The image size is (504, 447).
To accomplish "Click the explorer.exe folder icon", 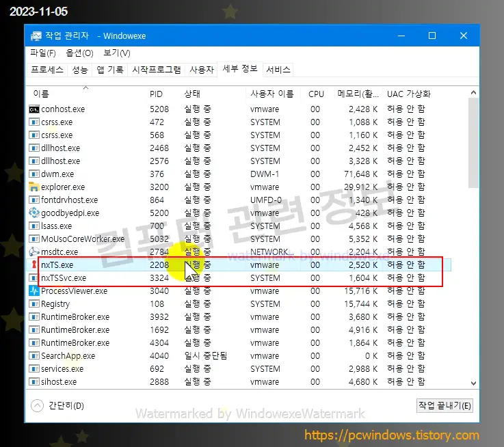I will coord(34,187).
